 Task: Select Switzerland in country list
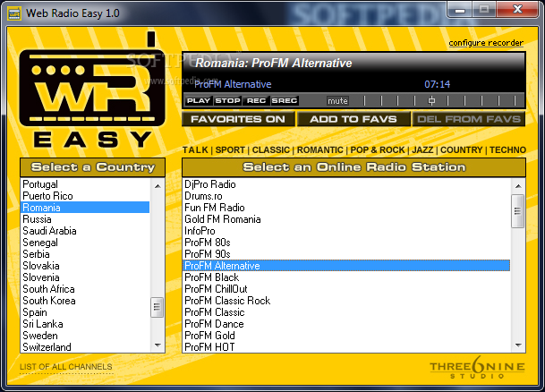(85, 347)
